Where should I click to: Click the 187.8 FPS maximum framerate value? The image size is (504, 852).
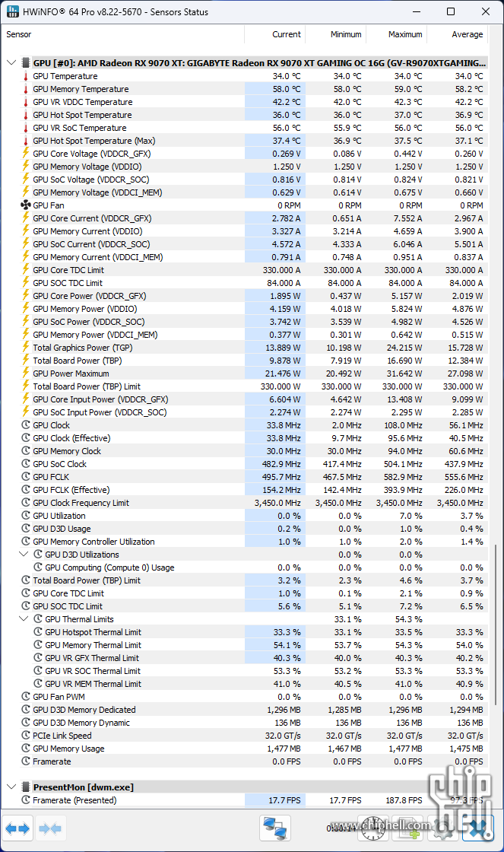click(x=403, y=800)
